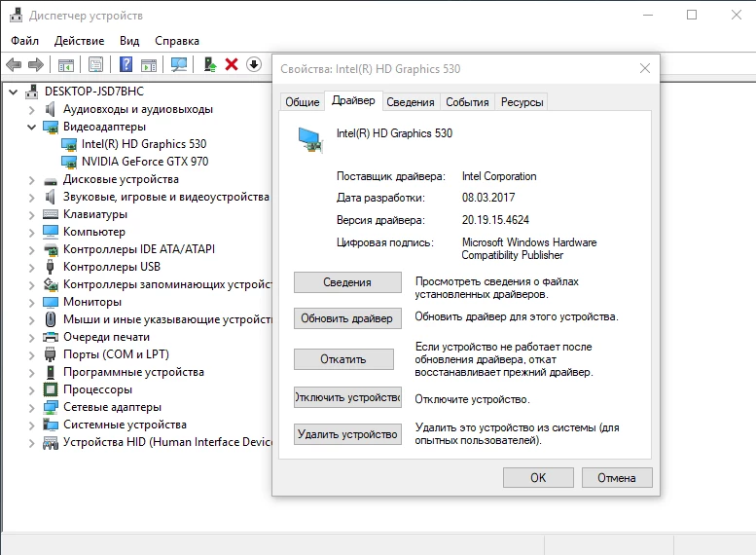Click the red X uninstall device icon
The width and height of the screenshot is (756, 555).
coord(232,64)
